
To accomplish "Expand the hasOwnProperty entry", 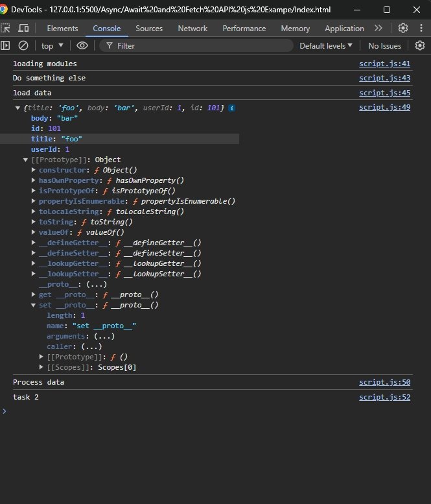I will (34, 180).
